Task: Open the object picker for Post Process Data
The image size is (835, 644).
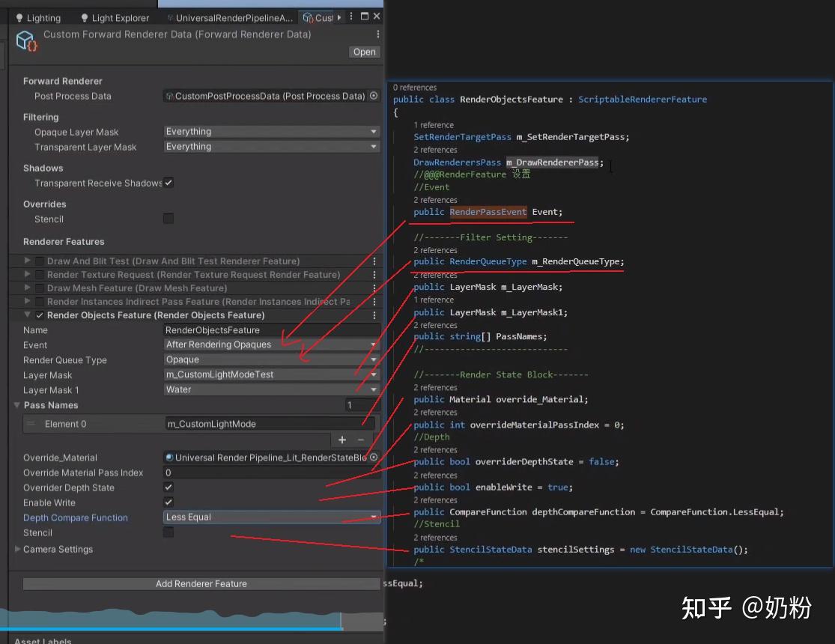Action: pyautogui.click(x=374, y=96)
